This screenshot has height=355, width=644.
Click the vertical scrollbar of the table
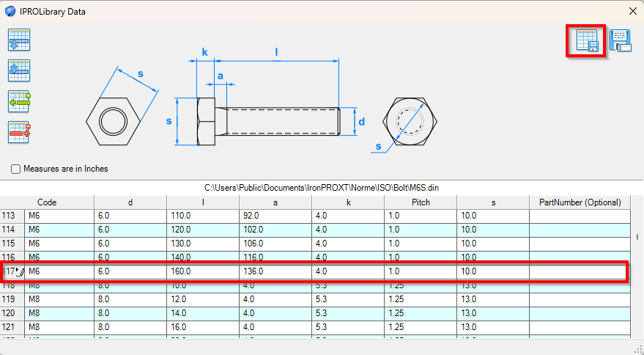click(x=637, y=268)
